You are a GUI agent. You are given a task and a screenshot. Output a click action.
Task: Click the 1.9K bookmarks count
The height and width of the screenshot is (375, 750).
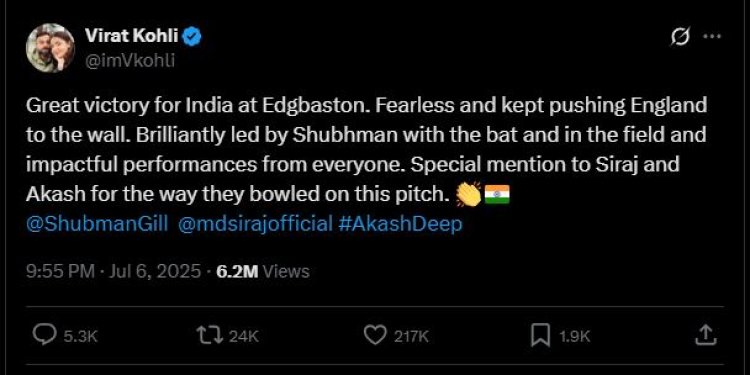(574, 336)
